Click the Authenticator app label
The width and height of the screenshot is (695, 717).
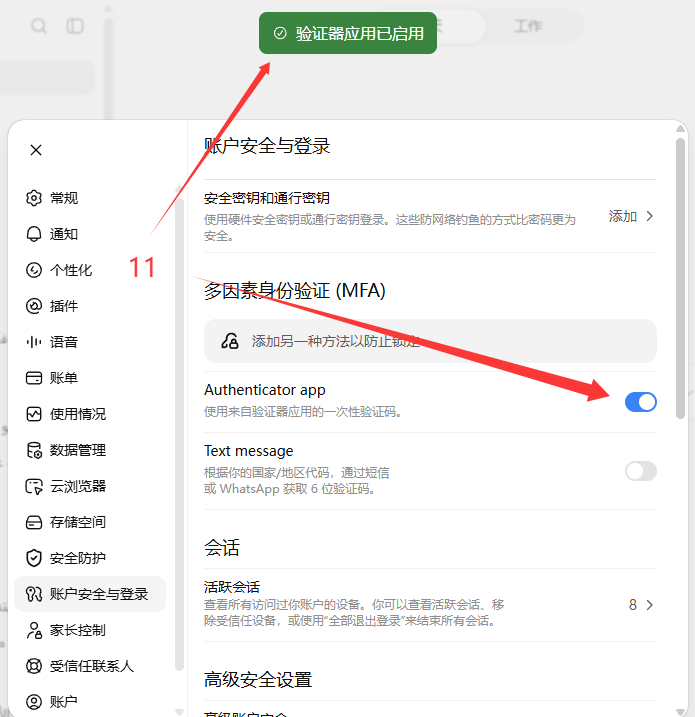tap(265, 390)
